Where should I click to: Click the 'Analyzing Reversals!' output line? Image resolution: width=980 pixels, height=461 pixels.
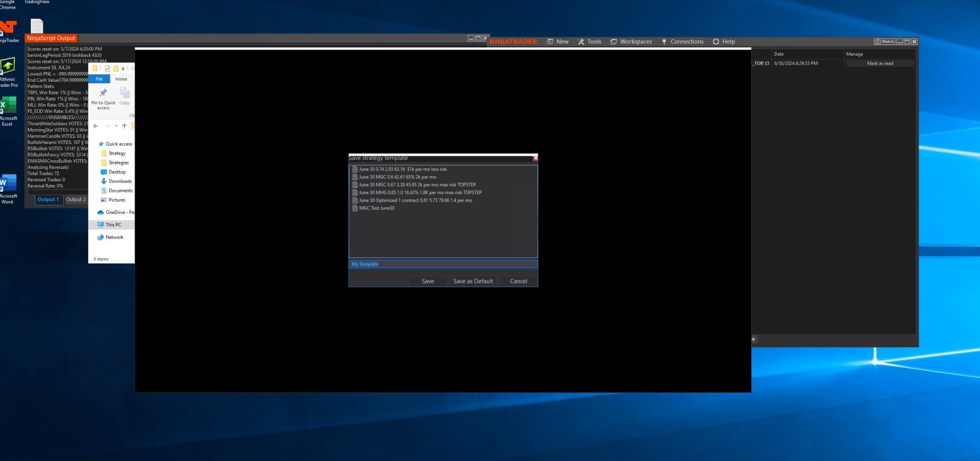(48, 167)
